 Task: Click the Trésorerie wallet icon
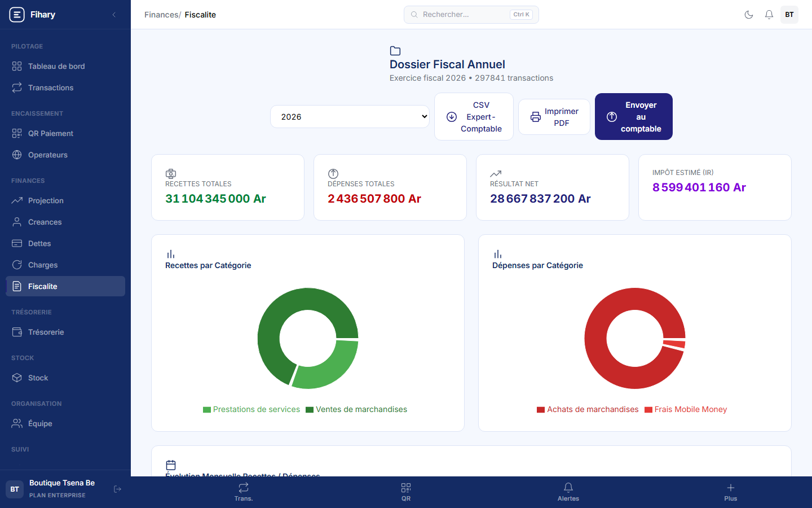coord(17,332)
